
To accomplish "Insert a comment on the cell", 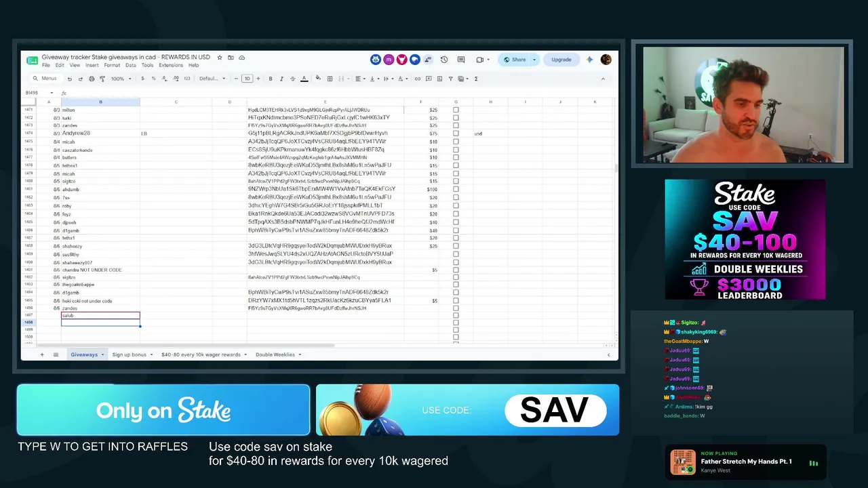I will (x=429, y=79).
